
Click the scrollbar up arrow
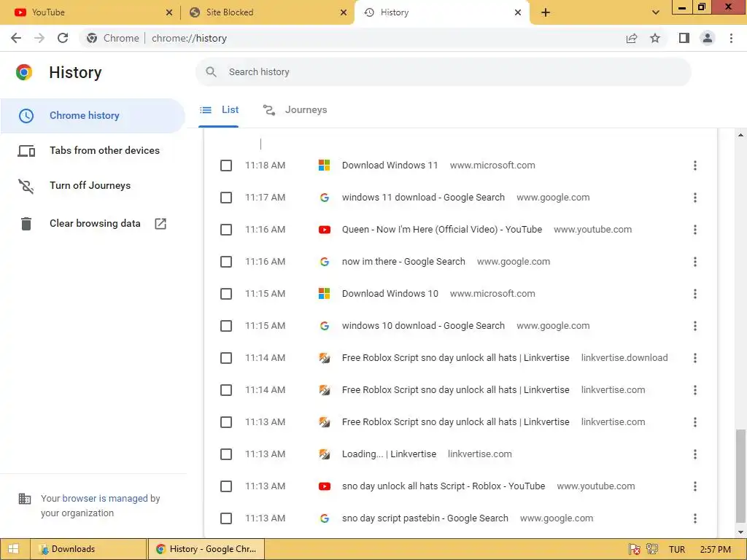[x=740, y=136]
